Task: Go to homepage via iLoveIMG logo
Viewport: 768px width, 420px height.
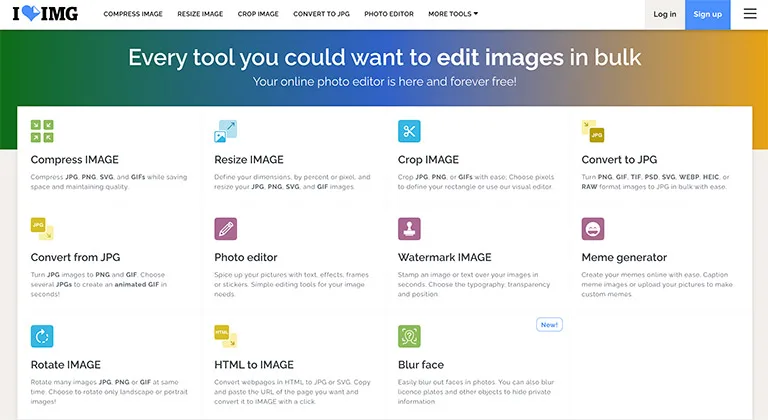Action: [x=45, y=14]
